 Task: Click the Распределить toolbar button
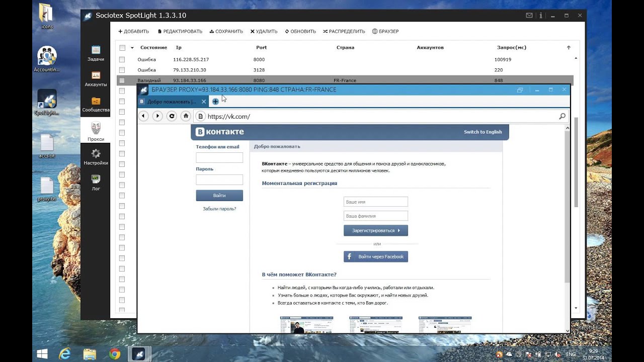pos(344,31)
